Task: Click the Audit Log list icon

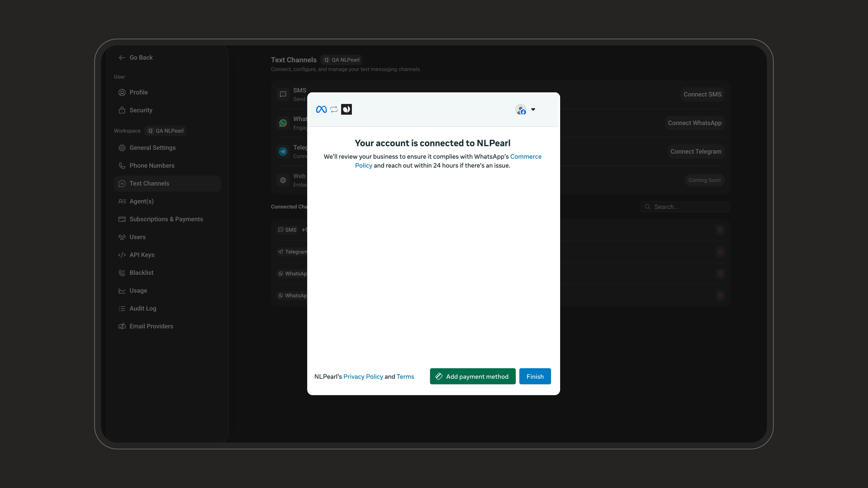Action: coord(122,308)
